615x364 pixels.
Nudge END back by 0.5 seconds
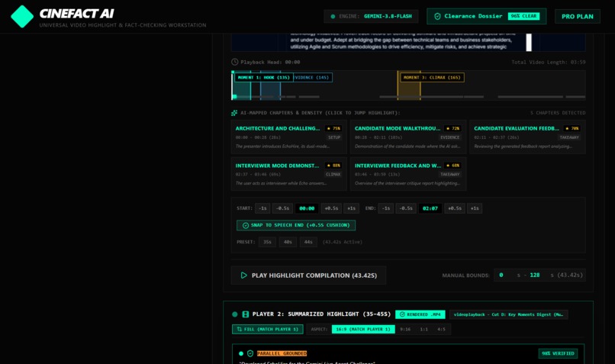pos(406,208)
